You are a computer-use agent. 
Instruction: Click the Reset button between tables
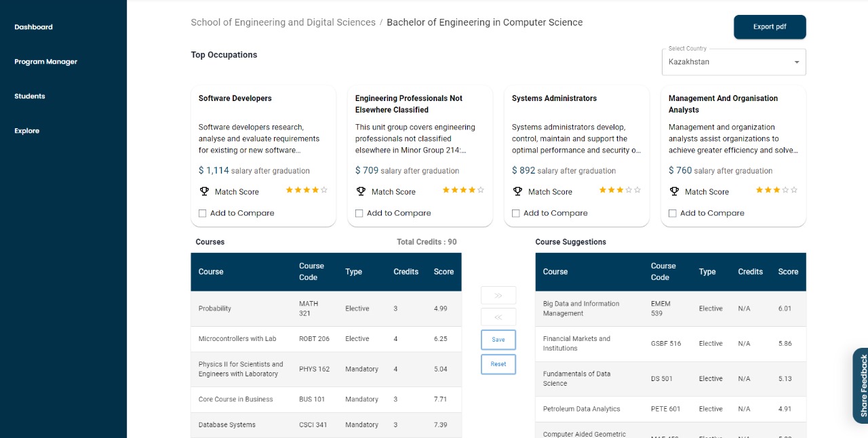tap(498, 364)
